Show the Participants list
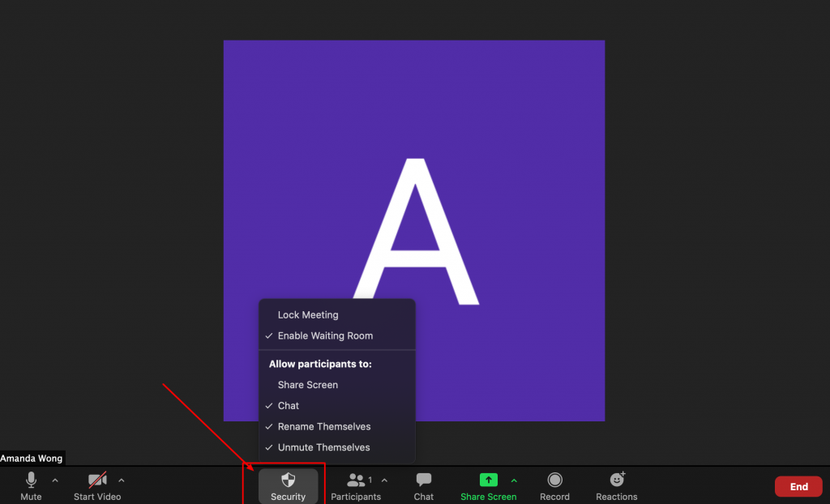The height and width of the screenshot is (504, 830). click(356, 485)
